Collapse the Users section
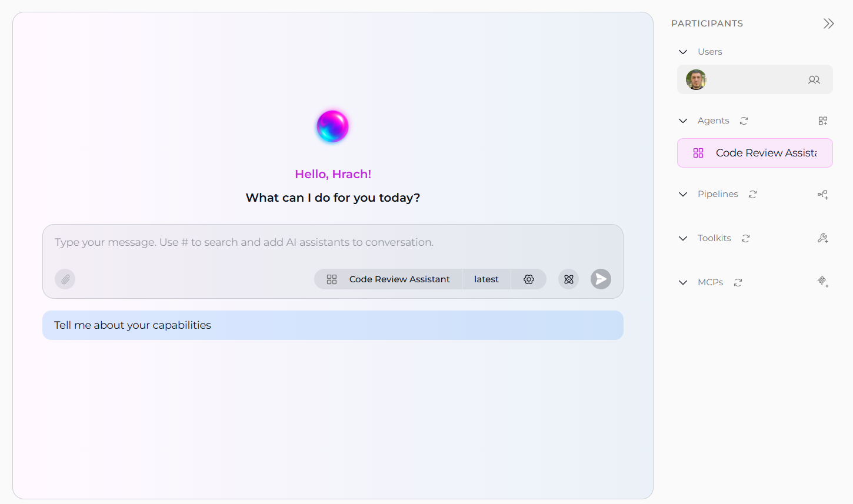 (x=683, y=52)
